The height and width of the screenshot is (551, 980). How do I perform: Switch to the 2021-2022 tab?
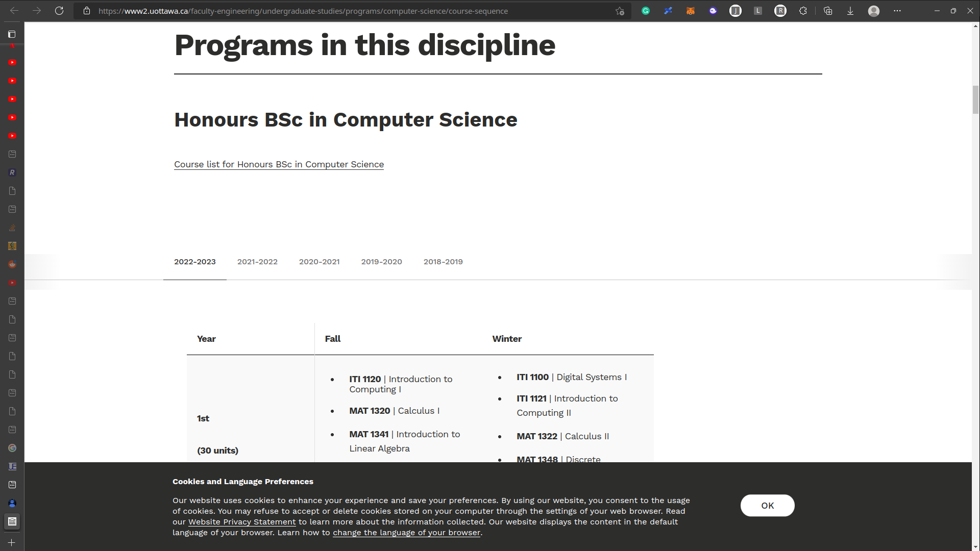coord(257,262)
